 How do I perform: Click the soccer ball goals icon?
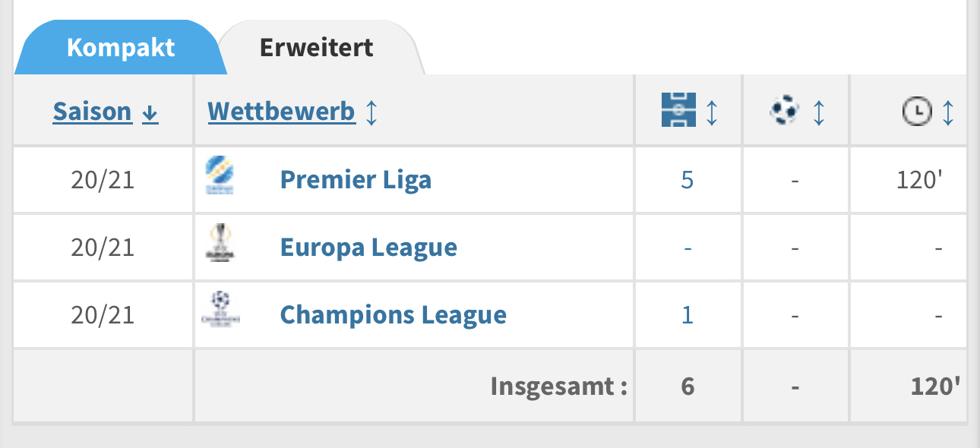pyautogui.click(x=784, y=111)
